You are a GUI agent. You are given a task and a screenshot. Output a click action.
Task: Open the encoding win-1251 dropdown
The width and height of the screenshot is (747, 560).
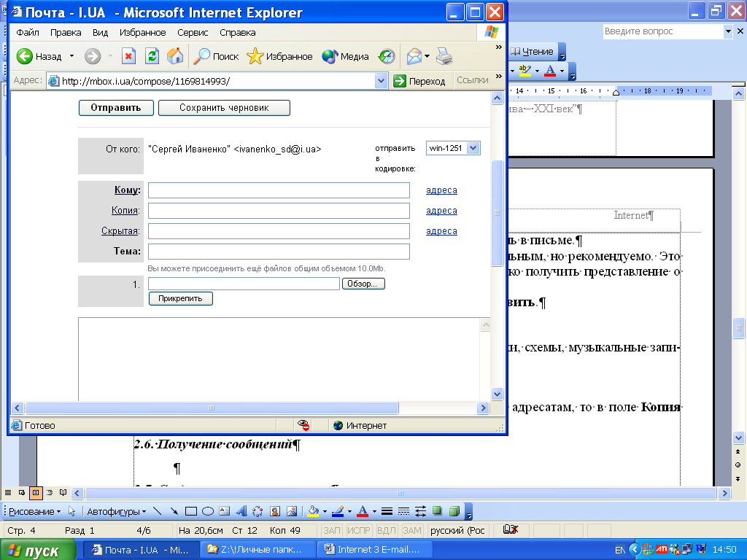[x=473, y=148]
